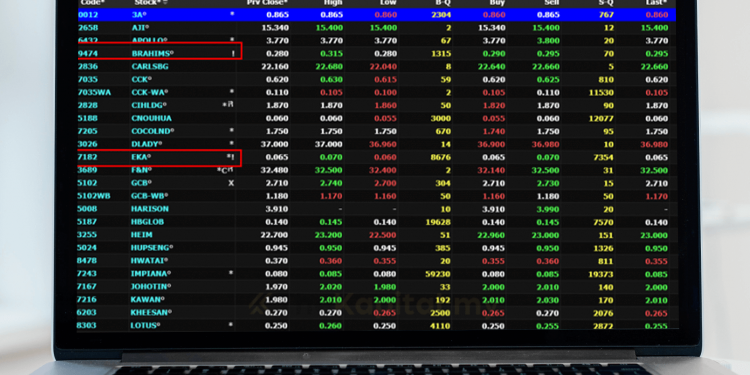Click IMPIANA sell quantity 19373
Image resolution: width=750 pixels, height=375 pixels.
tap(601, 273)
